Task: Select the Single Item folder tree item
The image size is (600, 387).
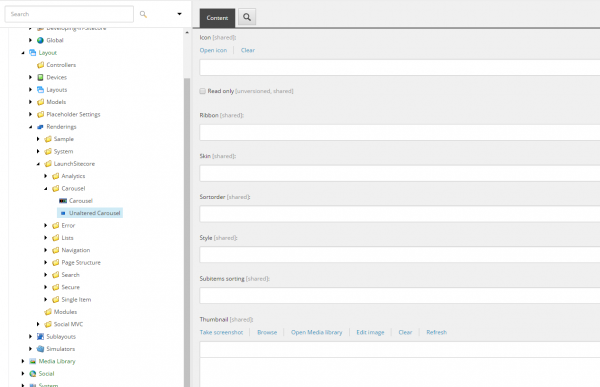Action: pyautogui.click(x=76, y=300)
